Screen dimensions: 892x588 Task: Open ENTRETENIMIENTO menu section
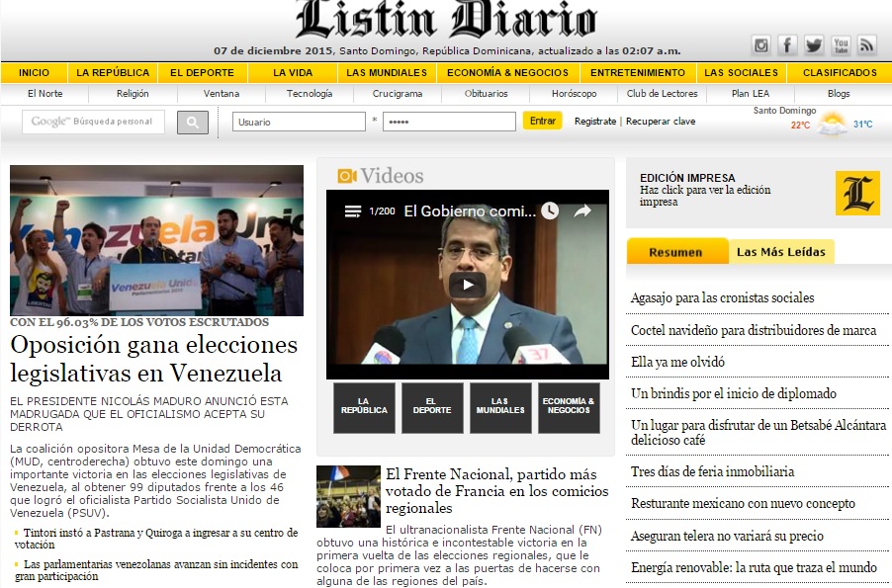point(638,73)
